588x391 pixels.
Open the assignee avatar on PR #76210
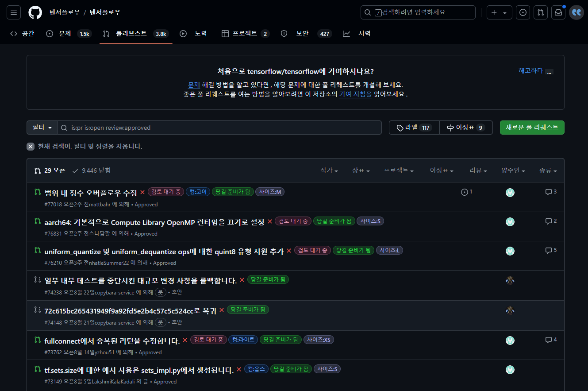tap(510, 251)
